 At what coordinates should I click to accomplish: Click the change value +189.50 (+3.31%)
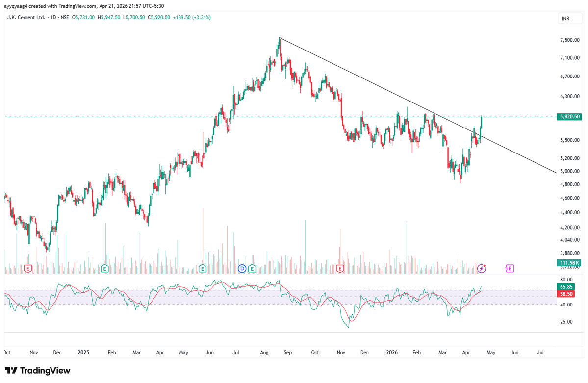(192, 17)
